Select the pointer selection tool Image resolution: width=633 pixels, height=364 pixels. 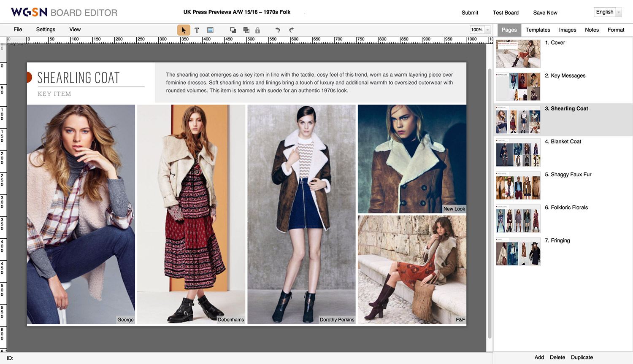point(183,30)
